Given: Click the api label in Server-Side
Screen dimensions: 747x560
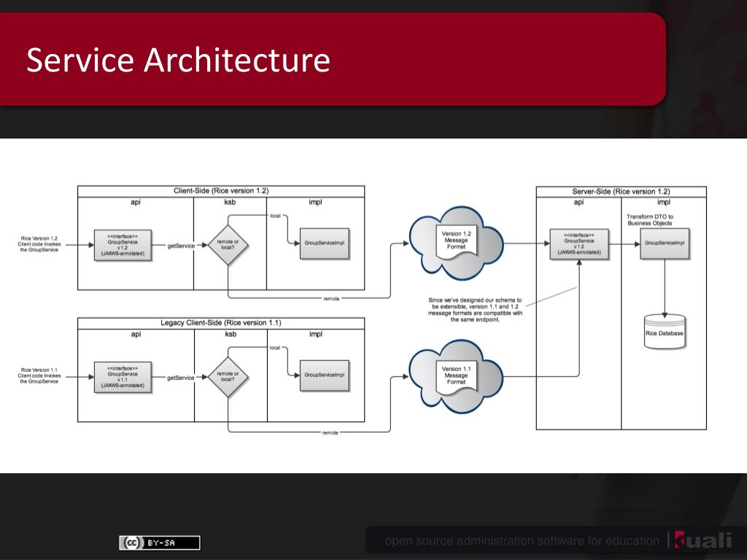Looking at the screenshot, I should pyautogui.click(x=578, y=203).
